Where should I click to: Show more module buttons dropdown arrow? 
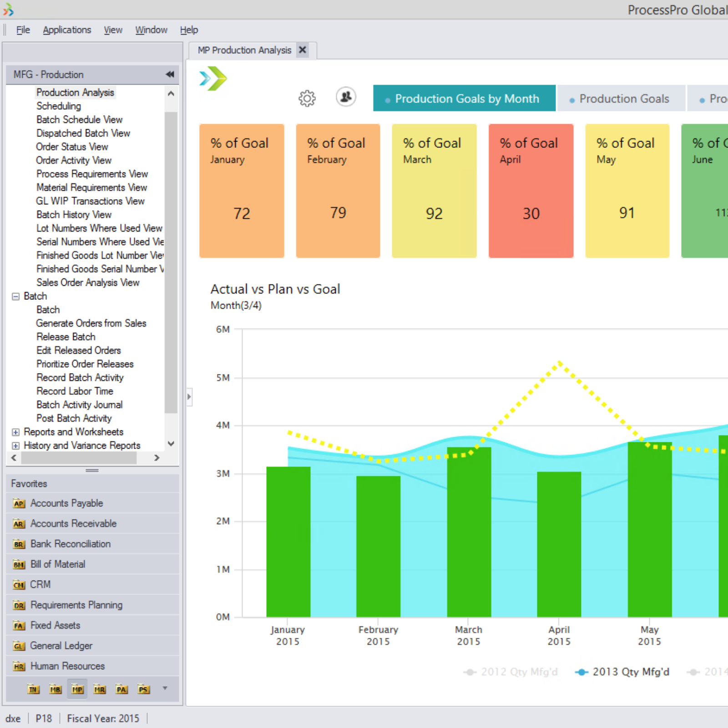(165, 688)
